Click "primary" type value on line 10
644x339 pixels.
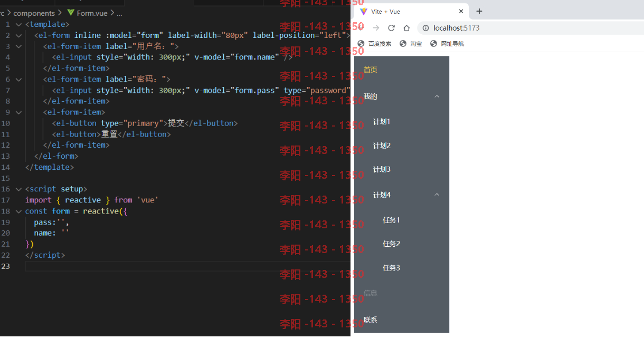point(143,123)
